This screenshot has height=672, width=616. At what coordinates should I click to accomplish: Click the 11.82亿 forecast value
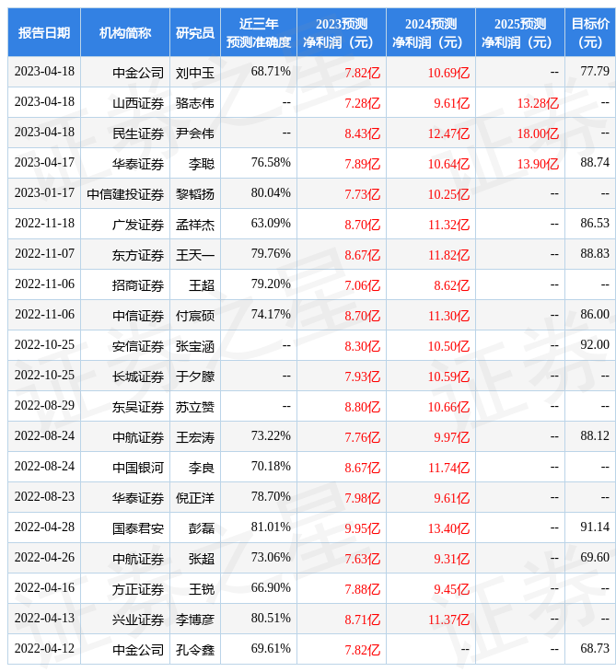coord(448,255)
